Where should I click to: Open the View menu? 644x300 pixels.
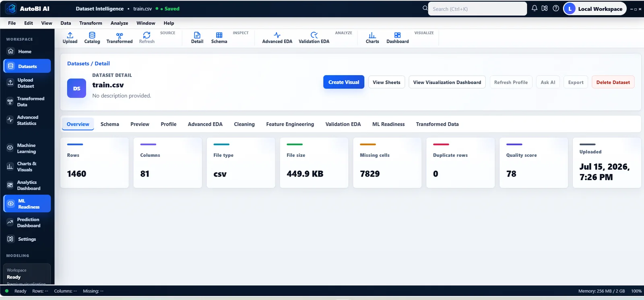[47, 23]
